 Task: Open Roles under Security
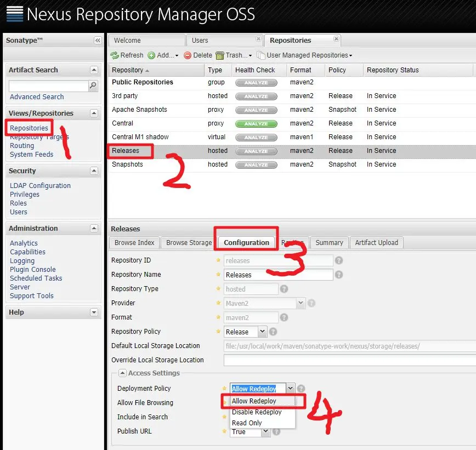point(18,203)
